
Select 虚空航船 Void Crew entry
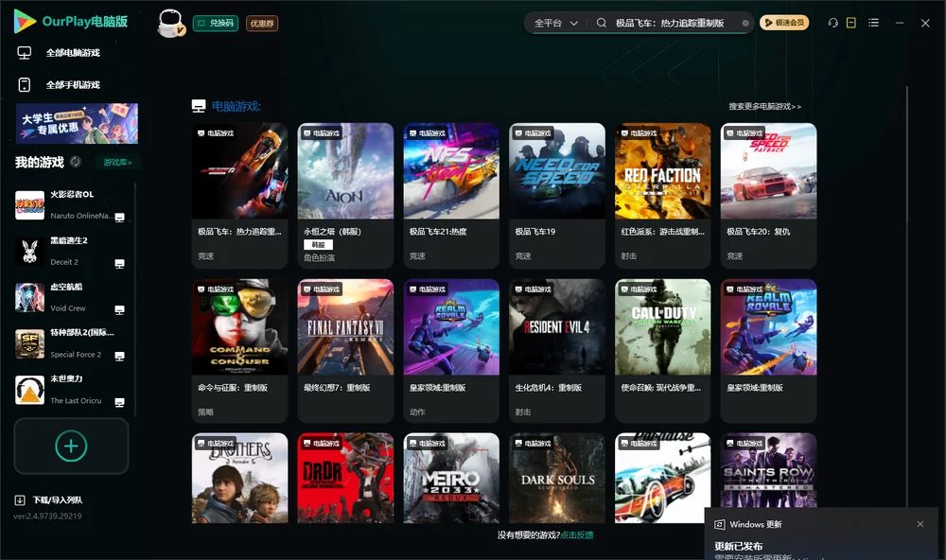71,297
